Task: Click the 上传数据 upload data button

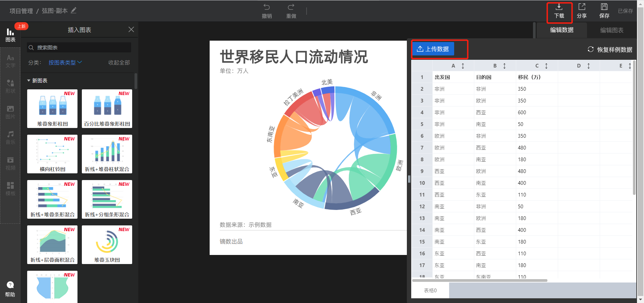Action: [433, 49]
